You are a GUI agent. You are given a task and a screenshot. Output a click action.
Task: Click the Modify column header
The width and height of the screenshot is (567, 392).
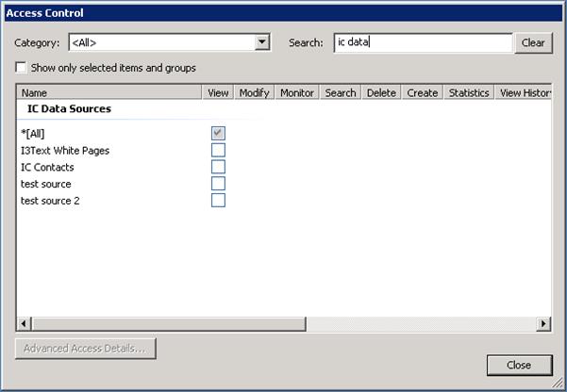[254, 92]
